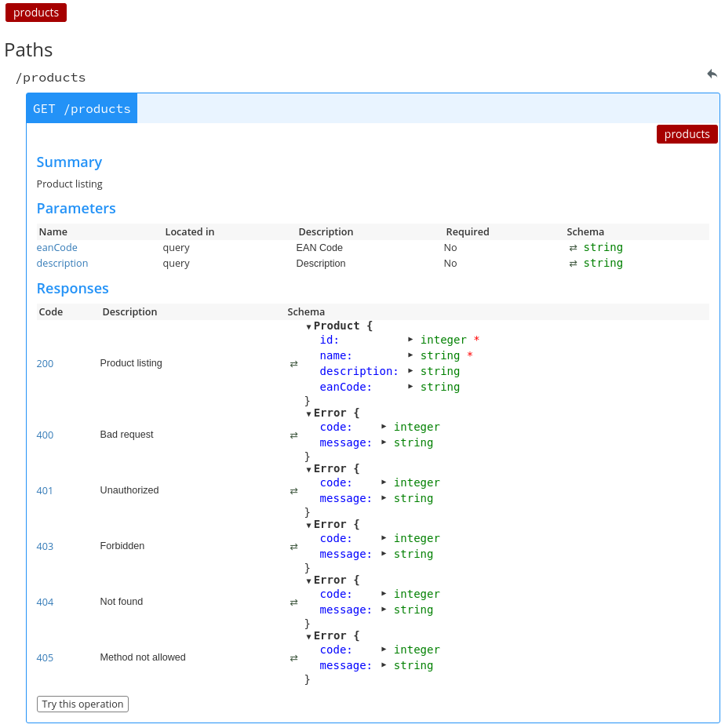The height and width of the screenshot is (728, 725).
Task: Toggle schema view icon for eanCode parameter
Action: pos(573,248)
